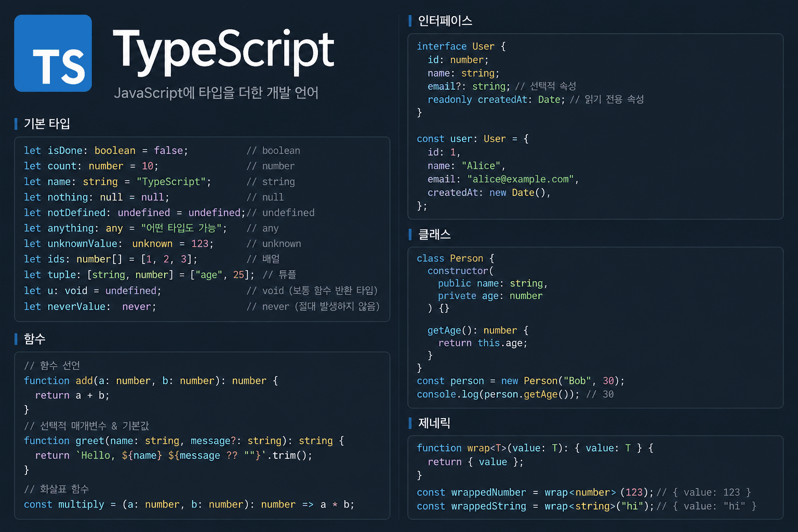Click the "인터페이스" section heading
The width and height of the screenshot is (798, 532).
pyautogui.click(x=445, y=21)
